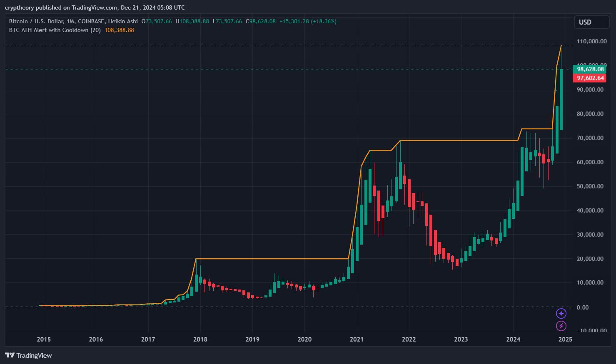
Task: Click the 0.00 price axis label
Action: (x=583, y=307)
